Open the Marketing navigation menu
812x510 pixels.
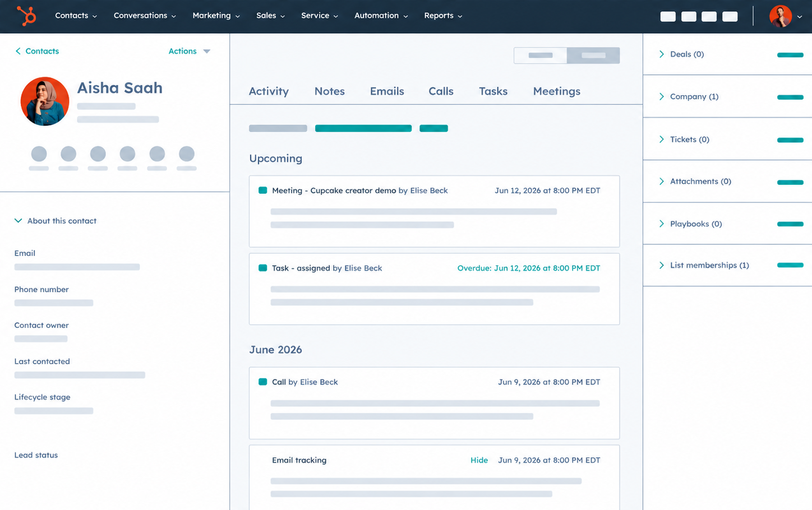coord(216,16)
